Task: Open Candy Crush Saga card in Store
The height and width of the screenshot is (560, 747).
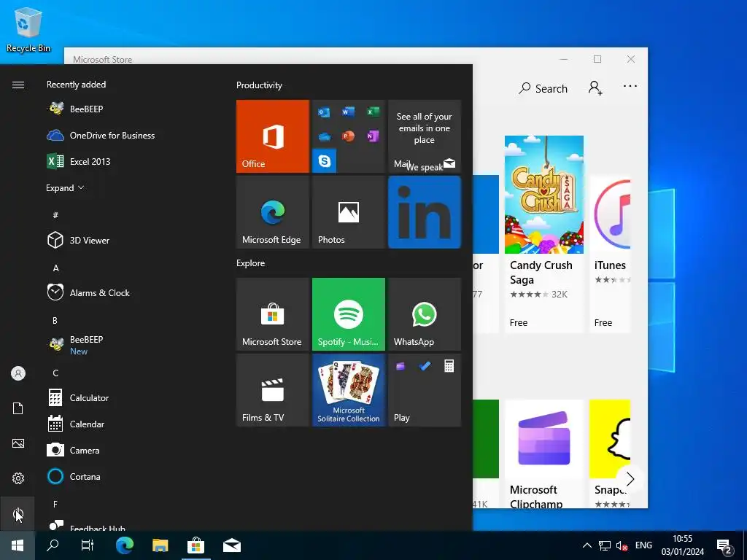Action: coord(544,233)
